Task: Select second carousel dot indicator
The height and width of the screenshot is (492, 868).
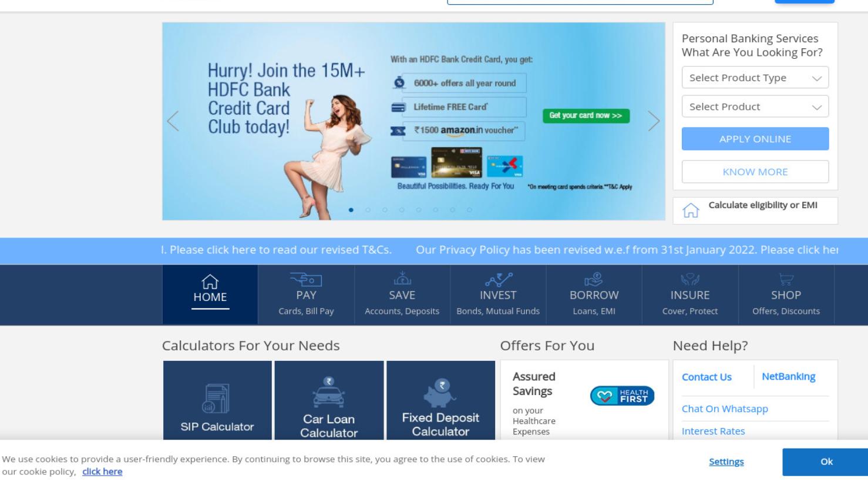Action: (368, 210)
